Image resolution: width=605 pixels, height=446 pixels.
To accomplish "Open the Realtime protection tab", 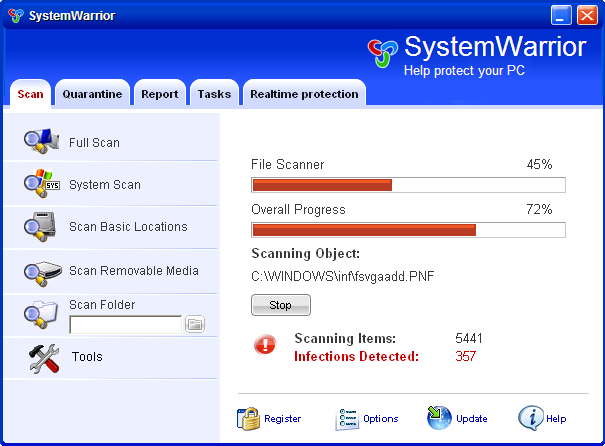I will [x=304, y=94].
